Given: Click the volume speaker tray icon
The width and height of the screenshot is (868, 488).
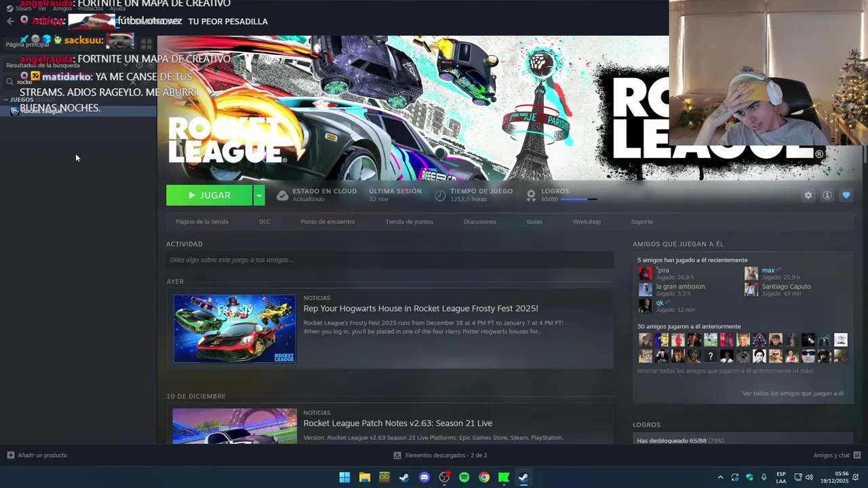Looking at the screenshot, I should point(809,477).
